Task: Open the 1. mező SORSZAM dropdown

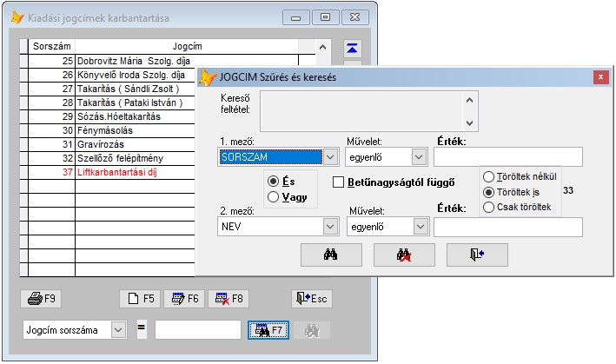Action: (x=330, y=157)
